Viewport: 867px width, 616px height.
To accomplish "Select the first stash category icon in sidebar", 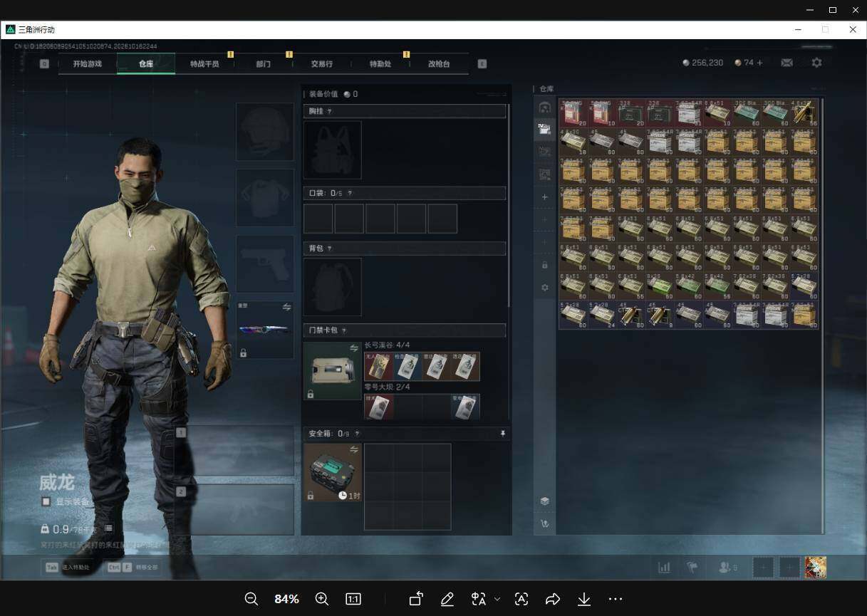I will pyautogui.click(x=545, y=108).
